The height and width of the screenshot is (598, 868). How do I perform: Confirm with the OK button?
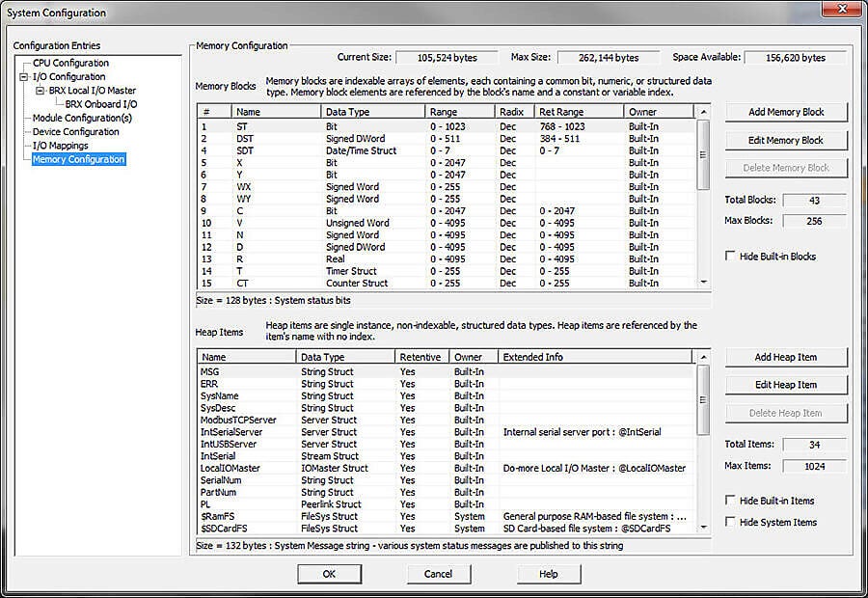click(x=330, y=574)
